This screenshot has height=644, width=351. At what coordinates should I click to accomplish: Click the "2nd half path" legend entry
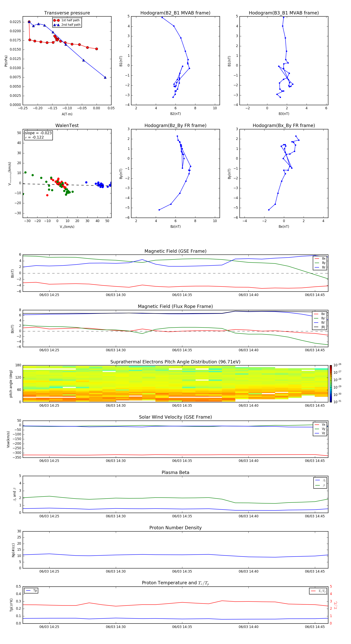[67, 25]
